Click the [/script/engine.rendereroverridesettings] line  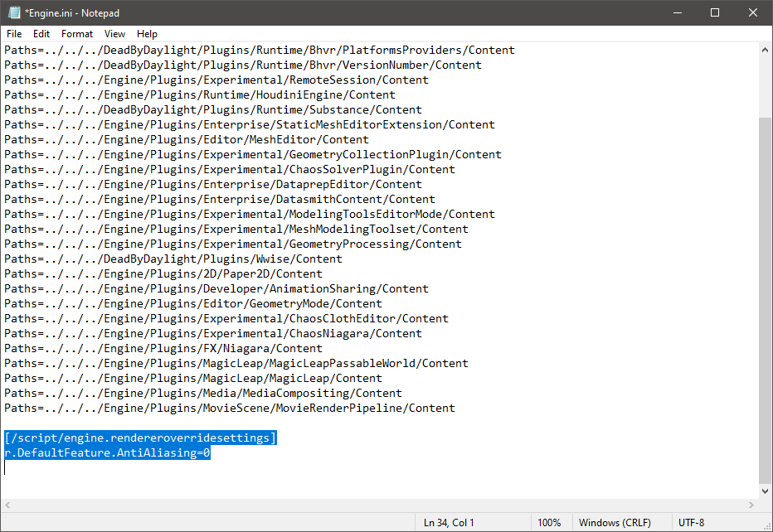click(140, 438)
